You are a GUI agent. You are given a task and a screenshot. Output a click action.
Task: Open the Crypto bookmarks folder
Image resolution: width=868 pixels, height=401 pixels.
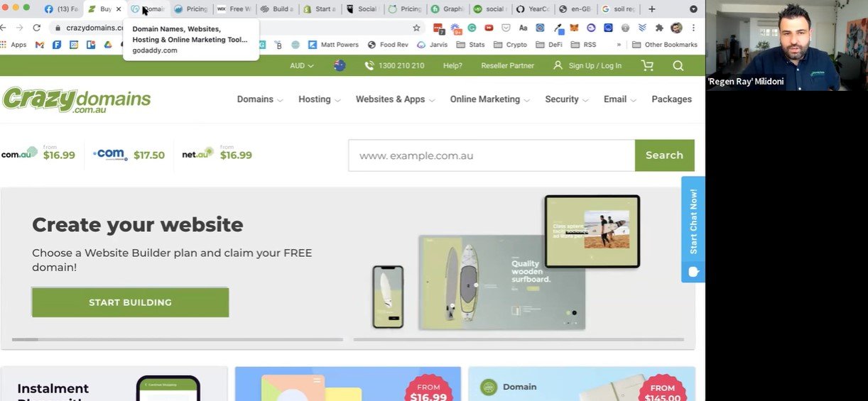click(510, 45)
